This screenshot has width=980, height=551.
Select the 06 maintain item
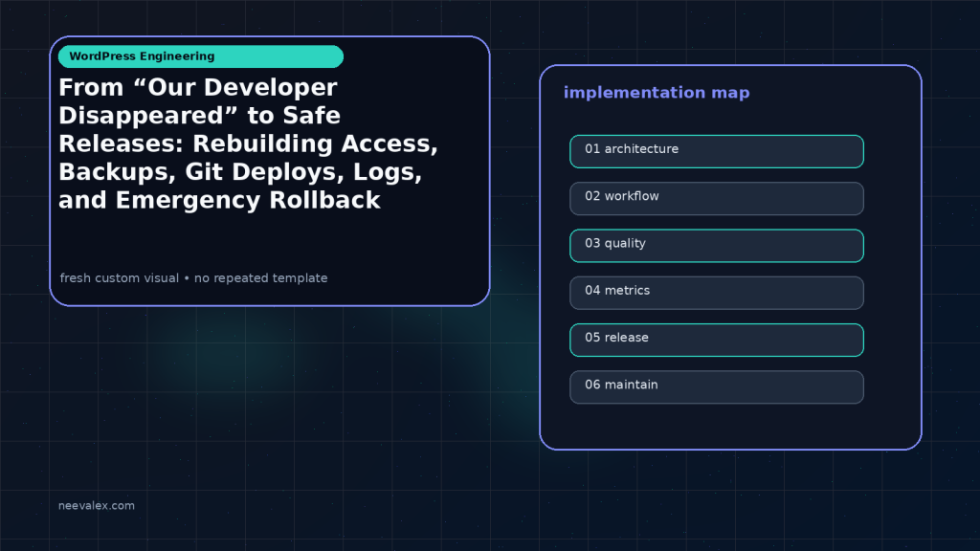[716, 387]
